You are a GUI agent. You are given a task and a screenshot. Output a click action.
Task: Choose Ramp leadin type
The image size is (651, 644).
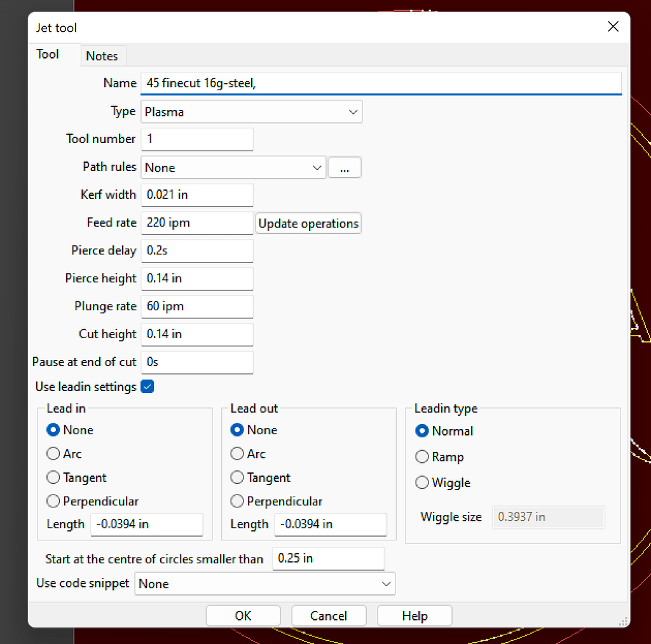[x=422, y=457]
